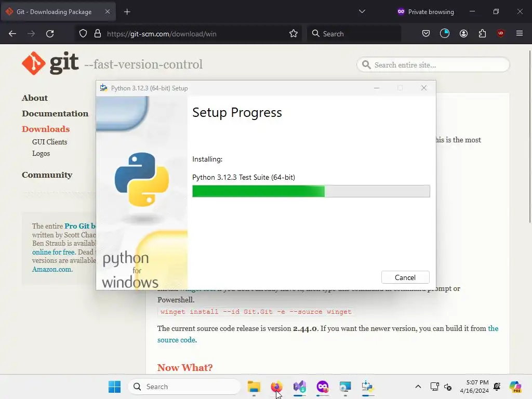
Task: Close the Git - Downloading Package tab
Action: coord(107,11)
